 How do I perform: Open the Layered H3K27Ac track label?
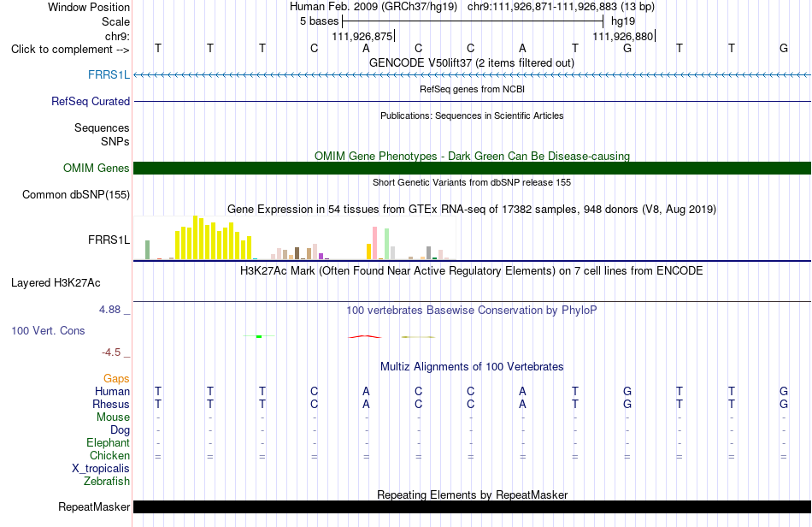[56, 283]
